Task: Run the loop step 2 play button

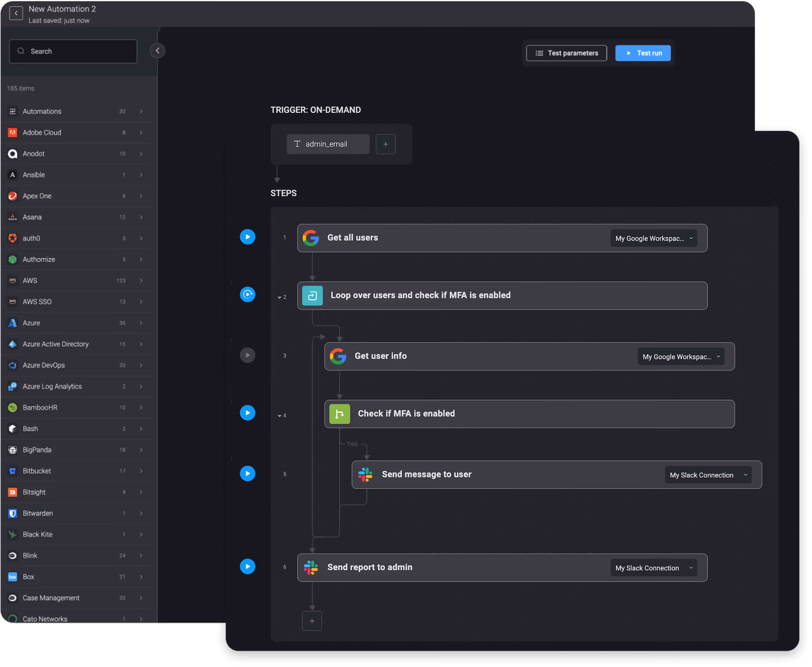Action: click(247, 294)
